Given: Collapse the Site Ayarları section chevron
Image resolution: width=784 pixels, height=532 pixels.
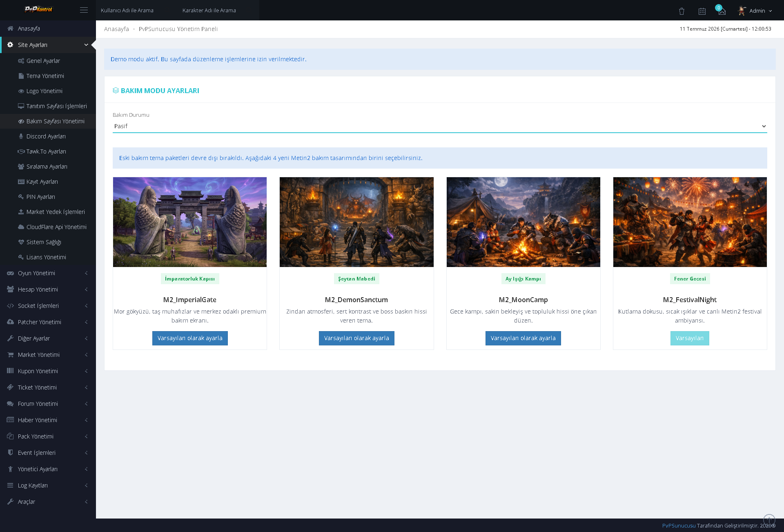Looking at the screenshot, I should point(86,45).
